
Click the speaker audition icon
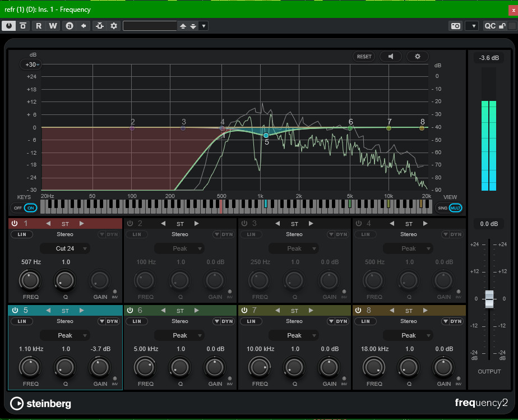(x=391, y=57)
